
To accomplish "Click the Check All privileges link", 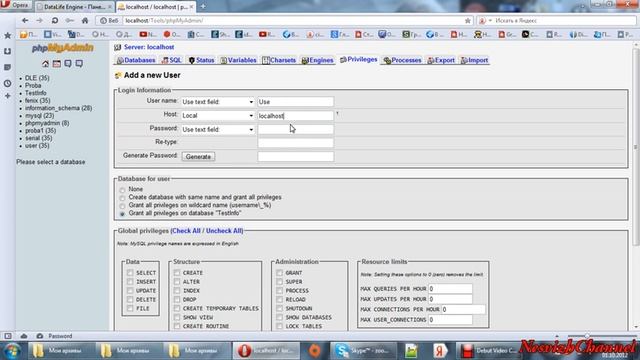I will (186, 231).
